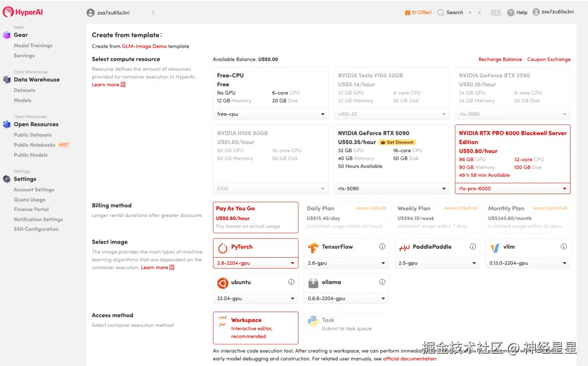
Task: Click the Settings cog icon in sidebar
Action: click(7, 179)
